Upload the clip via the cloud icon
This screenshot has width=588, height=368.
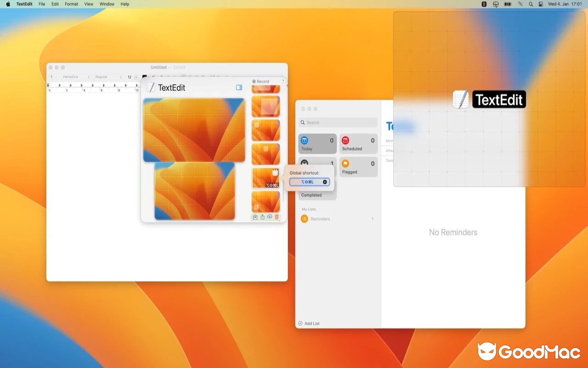[270, 217]
